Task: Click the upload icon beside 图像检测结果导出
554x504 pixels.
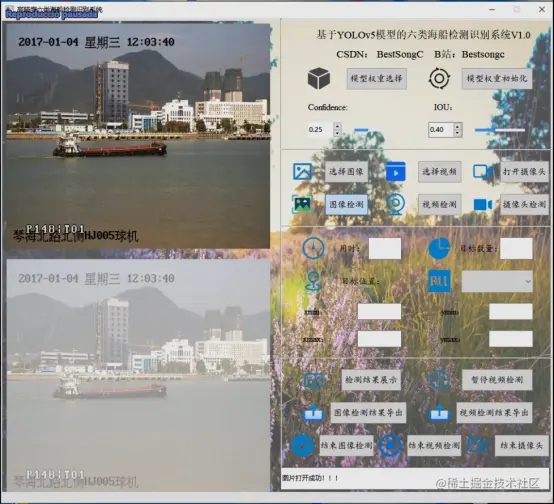Action: click(313, 412)
